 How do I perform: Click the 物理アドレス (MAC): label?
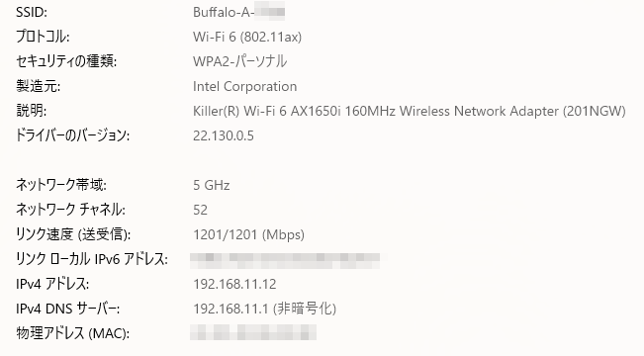tap(72, 333)
